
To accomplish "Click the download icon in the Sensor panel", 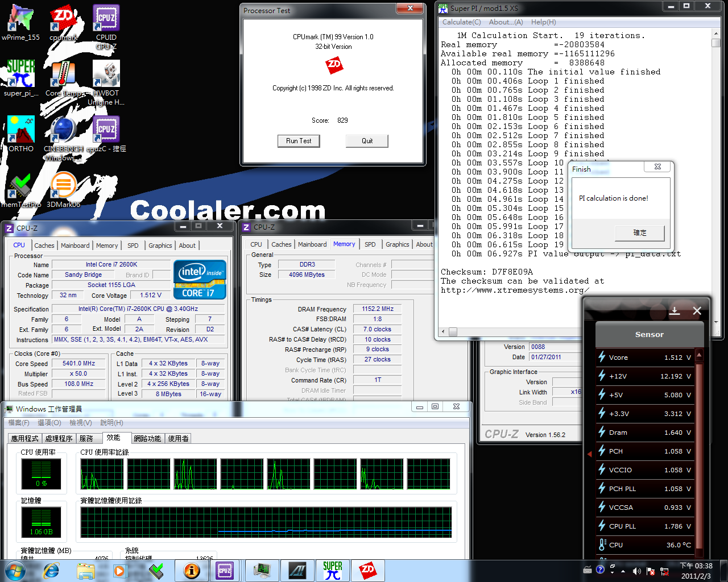I will (x=675, y=310).
